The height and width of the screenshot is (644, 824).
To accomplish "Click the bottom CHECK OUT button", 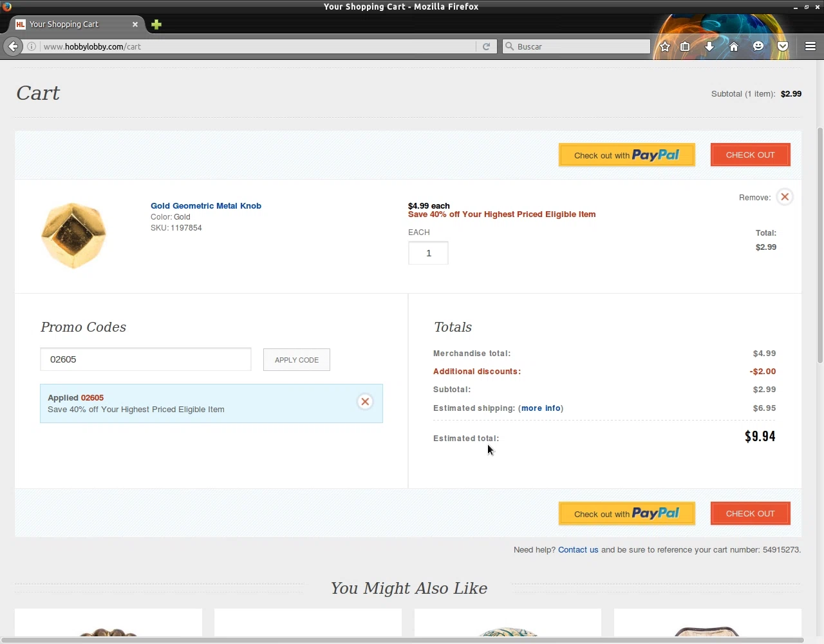I will click(751, 514).
